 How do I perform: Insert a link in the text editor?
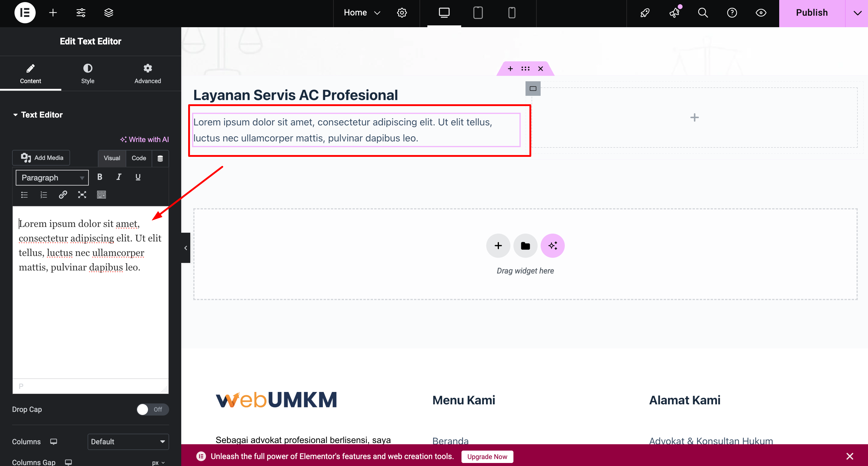pyautogui.click(x=63, y=195)
